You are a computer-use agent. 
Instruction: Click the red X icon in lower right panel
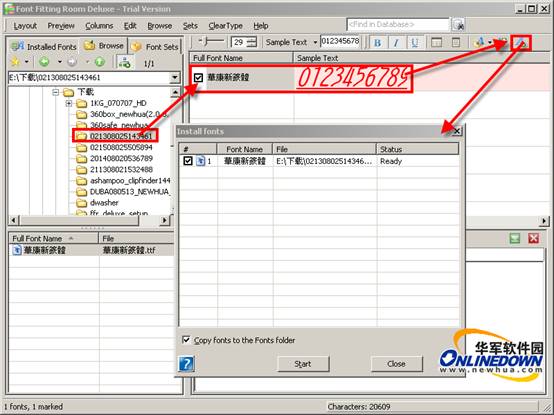click(534, 238)
